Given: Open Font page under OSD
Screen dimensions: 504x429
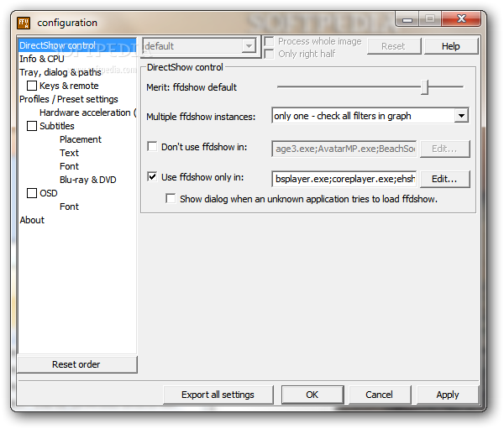Looking at the screenshot, I should (x=69, y=207).
